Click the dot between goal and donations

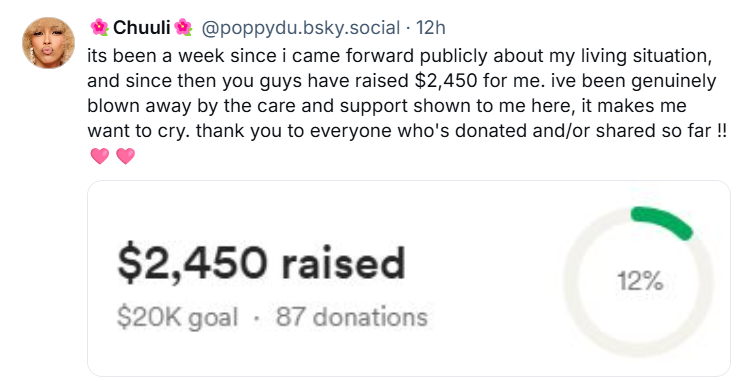257,318
